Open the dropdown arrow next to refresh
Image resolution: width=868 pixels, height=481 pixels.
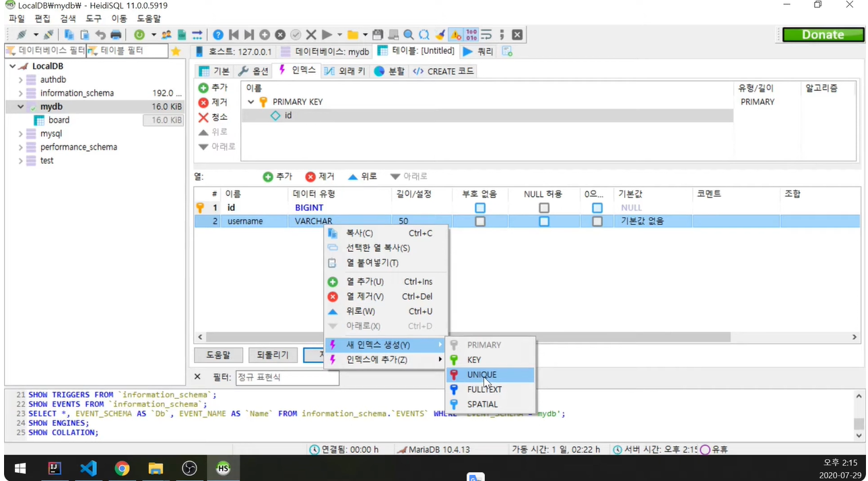click(154, 34)
